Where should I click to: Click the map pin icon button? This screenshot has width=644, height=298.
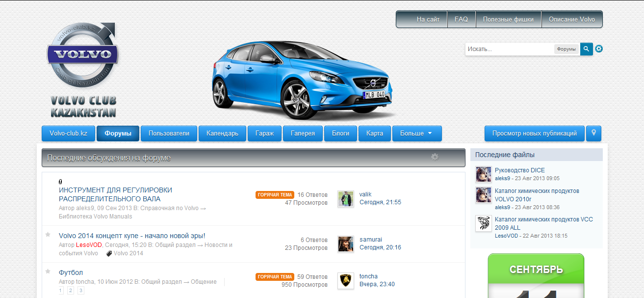[593, 133]
